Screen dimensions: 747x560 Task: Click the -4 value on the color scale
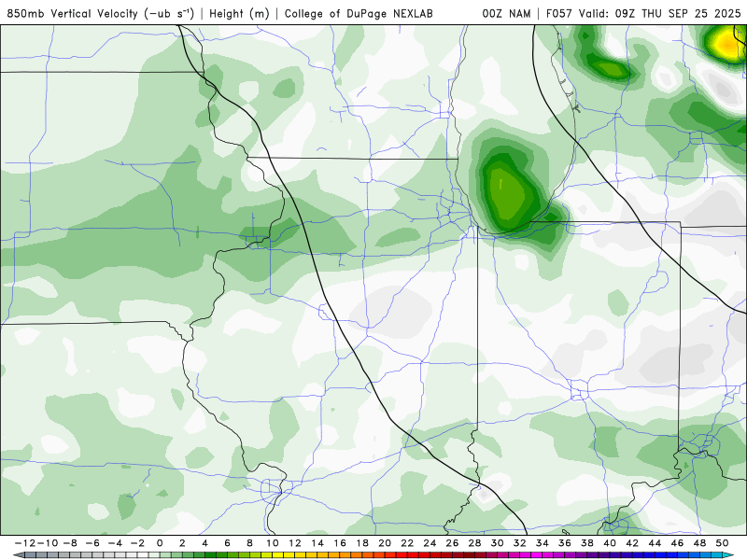coord(114,543)
